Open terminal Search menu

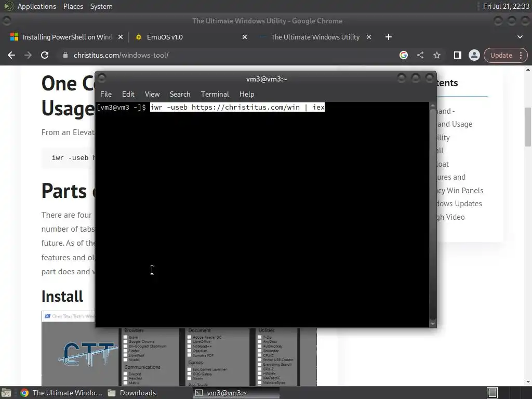[180, 95]
